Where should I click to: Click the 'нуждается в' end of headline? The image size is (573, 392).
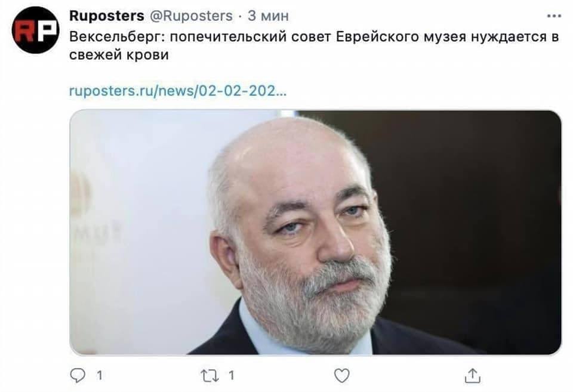pyautogui.click(x=515, y=37)
